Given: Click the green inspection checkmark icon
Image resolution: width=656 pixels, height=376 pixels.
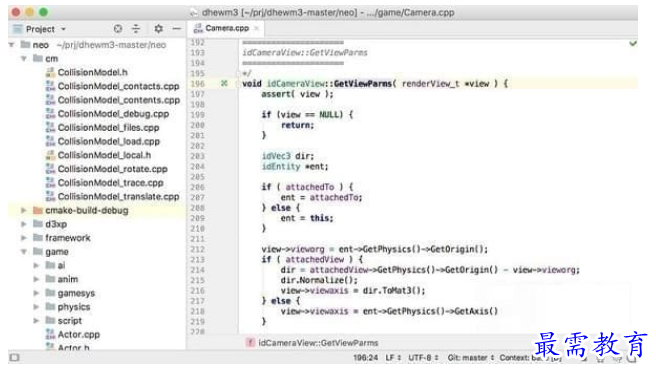Looking at the screenshot, I should point(633,43).
